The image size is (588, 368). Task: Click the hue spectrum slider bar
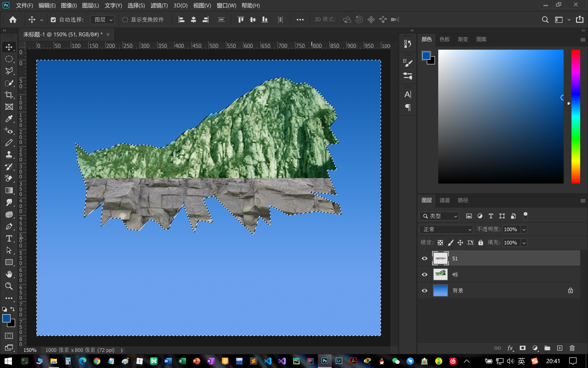click(575, 116)
